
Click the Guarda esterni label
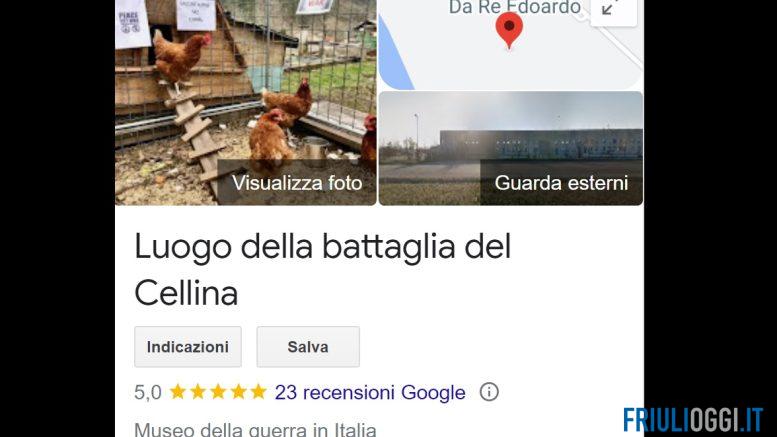coord(561,183)
